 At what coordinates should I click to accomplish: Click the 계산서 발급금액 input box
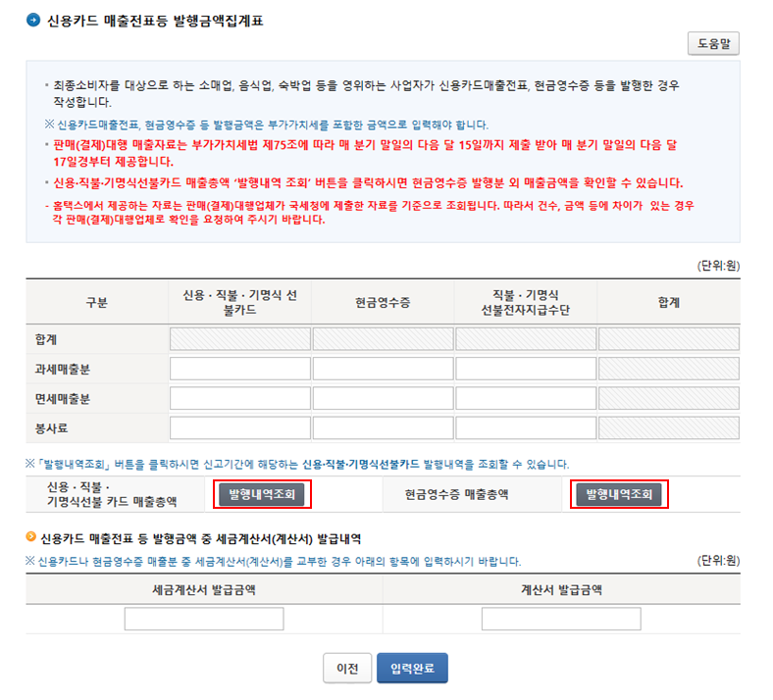pos(561,619)
